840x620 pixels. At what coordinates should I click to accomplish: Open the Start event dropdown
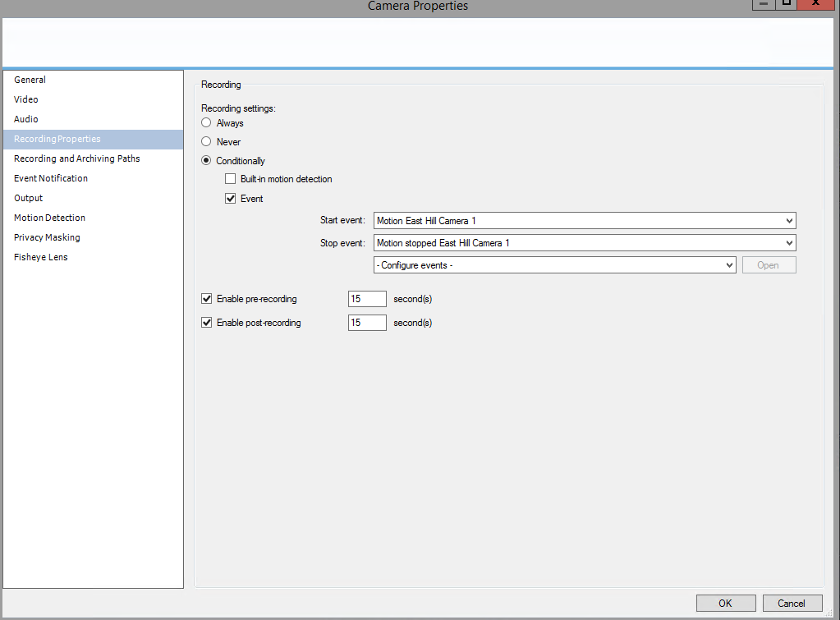[x=584, y=221]
